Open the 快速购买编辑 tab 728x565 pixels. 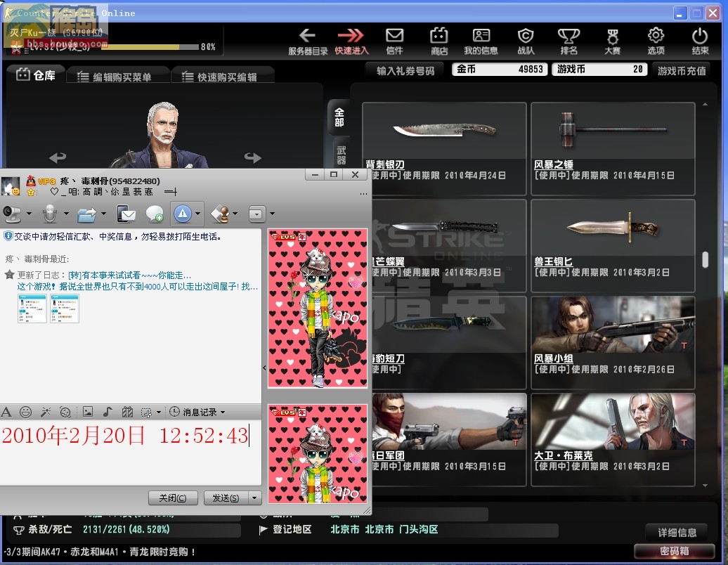(x=223, y=76)
